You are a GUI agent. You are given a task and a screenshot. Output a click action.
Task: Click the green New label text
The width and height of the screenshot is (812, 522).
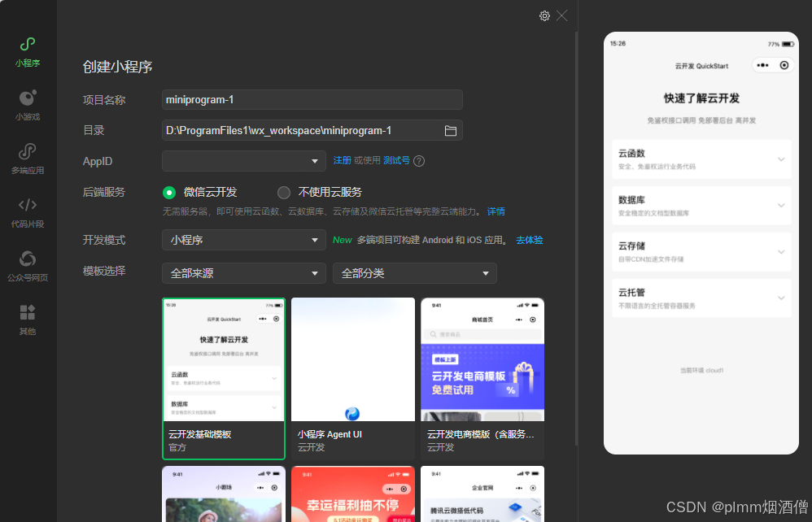pyautogui.click(x=343, y=240)
